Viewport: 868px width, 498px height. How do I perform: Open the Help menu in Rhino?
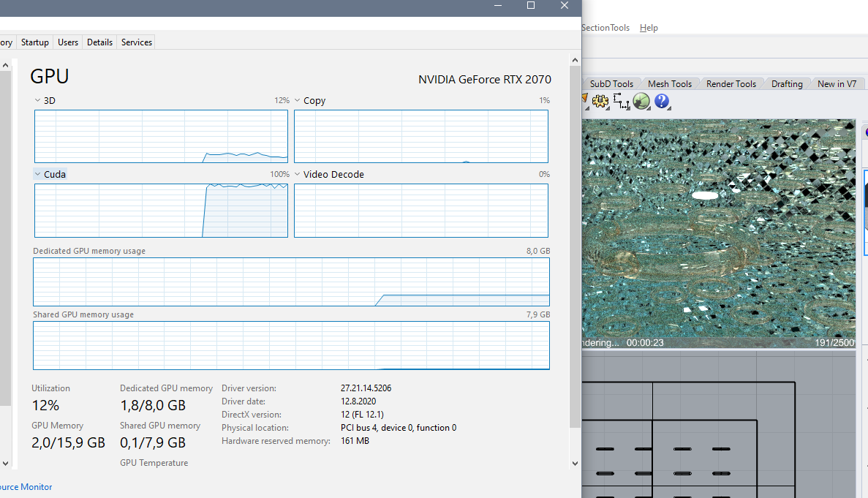648,27
